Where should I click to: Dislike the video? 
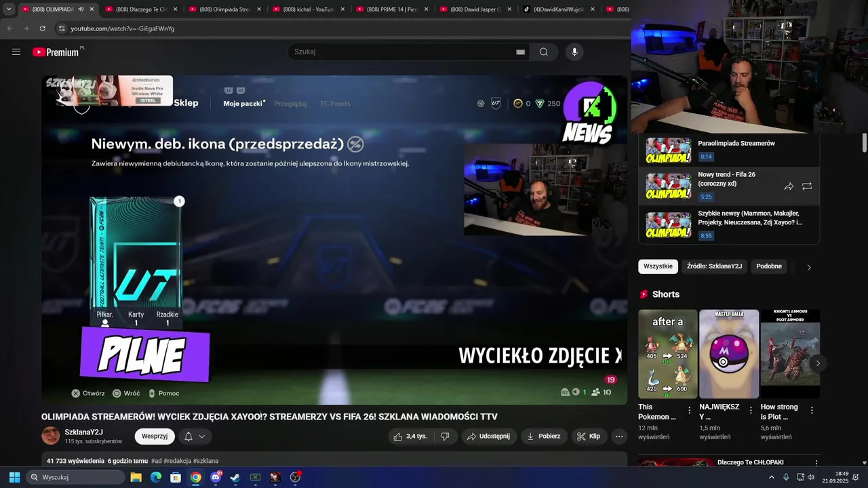pos(445,436)
